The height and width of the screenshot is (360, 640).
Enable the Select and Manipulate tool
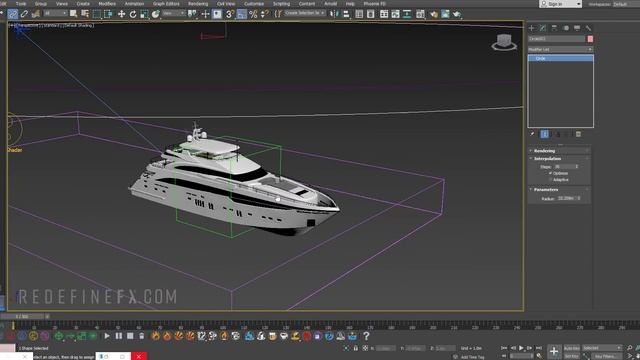click(205, 14)
